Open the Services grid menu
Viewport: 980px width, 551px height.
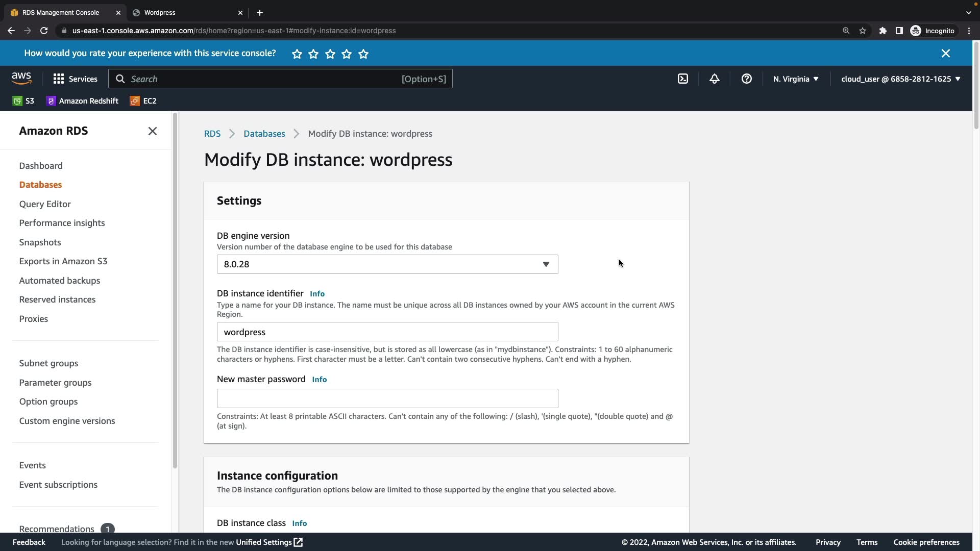click(x=75, y=79)
